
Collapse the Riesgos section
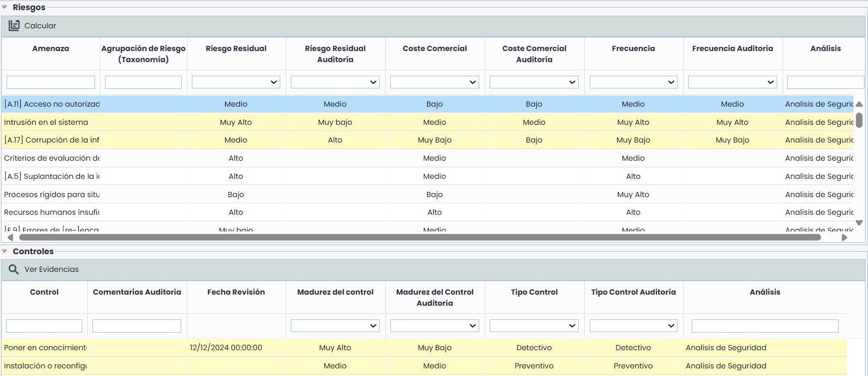[x=5, y=8]
